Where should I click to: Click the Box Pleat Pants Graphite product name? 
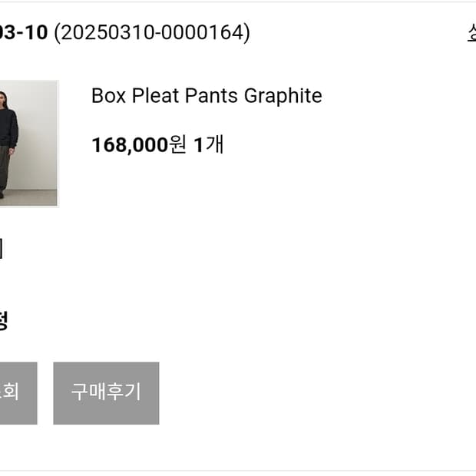point(207,96)
